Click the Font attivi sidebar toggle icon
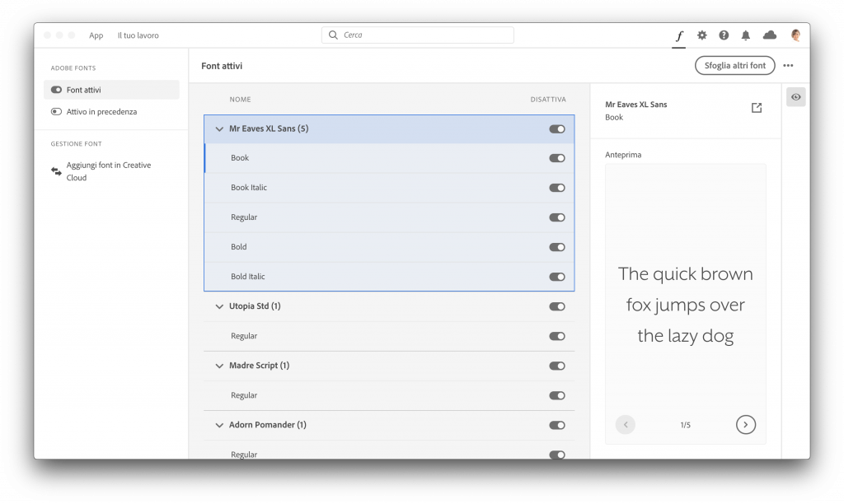The height and width of the screenshot is (504, 844). [57, 90]
